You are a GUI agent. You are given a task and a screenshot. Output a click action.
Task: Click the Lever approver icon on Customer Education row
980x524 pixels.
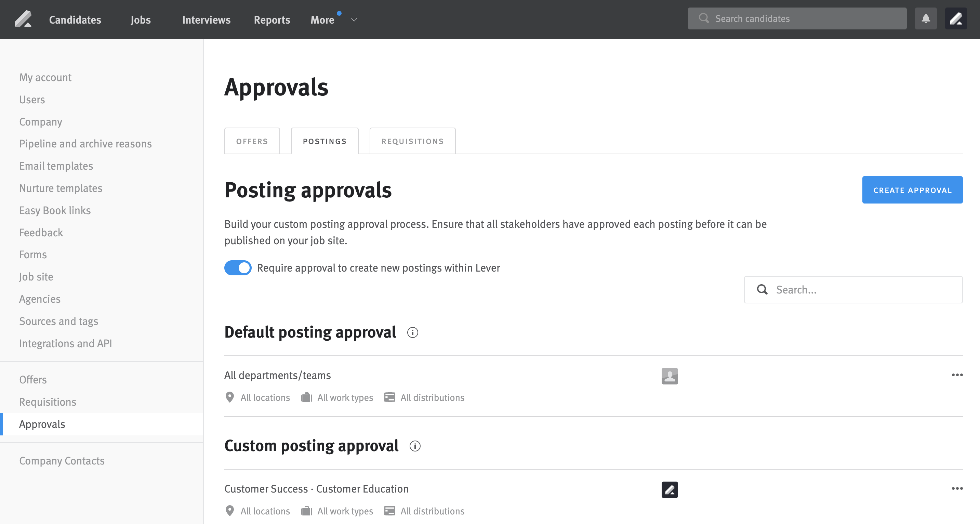(x=670, y=490)
